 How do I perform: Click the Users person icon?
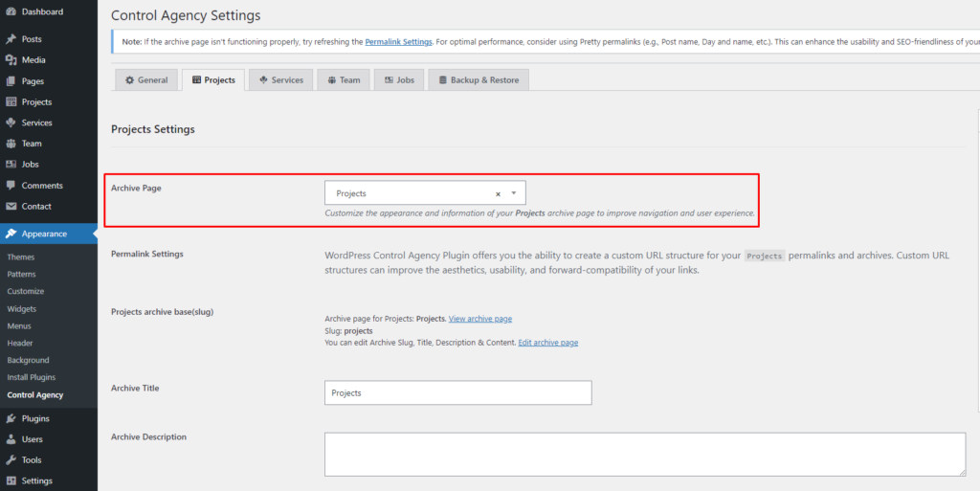[11, 439]
